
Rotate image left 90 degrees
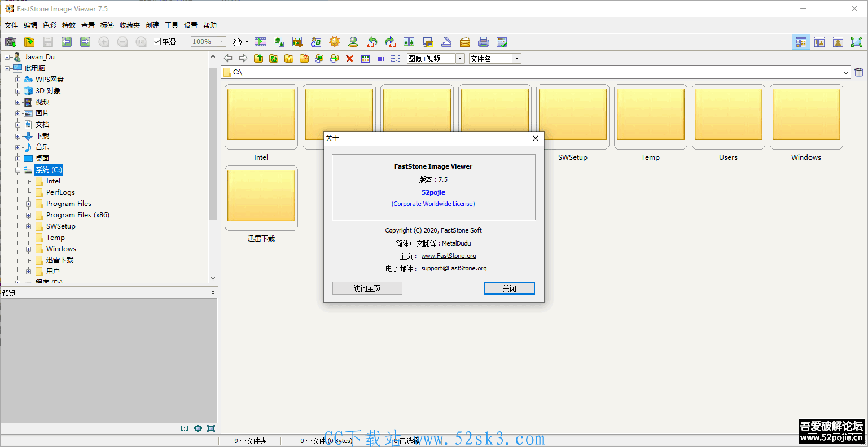point(372,42)
